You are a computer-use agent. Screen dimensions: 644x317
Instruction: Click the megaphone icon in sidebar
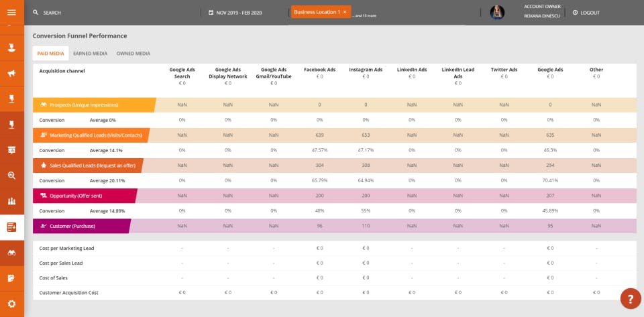pyautogui.click(x=11, y=73)
